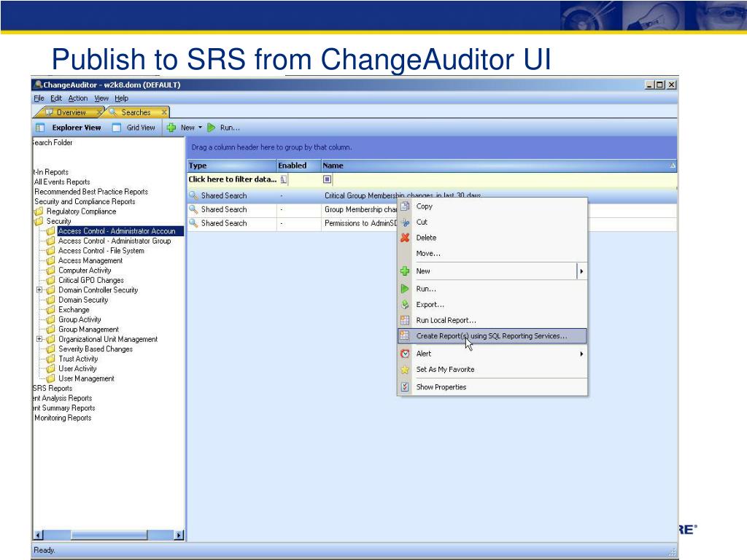Click the green New plus icon in context menu
Image resolution: width=747 pixels, height=560 pixels.
tap(405, 271)
